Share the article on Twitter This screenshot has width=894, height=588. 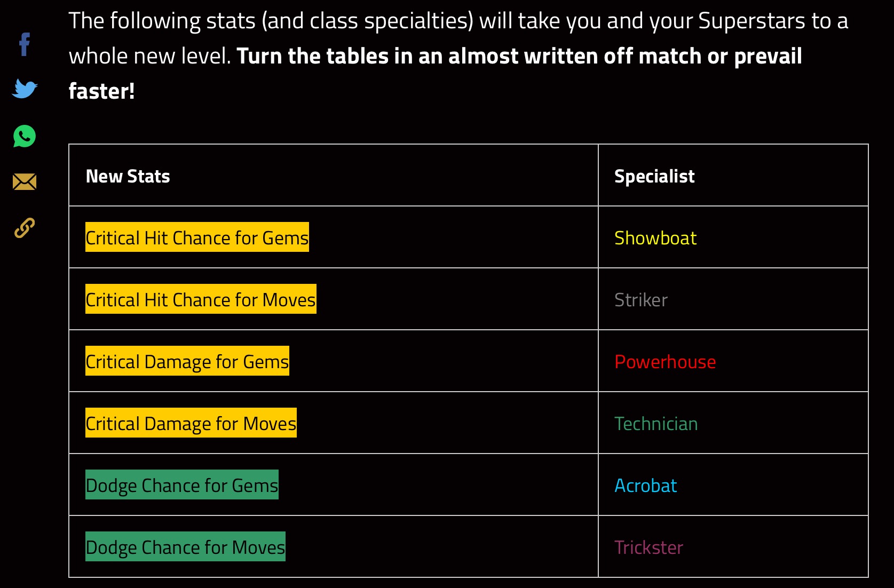pyautogui.click(x=25, y=89)
